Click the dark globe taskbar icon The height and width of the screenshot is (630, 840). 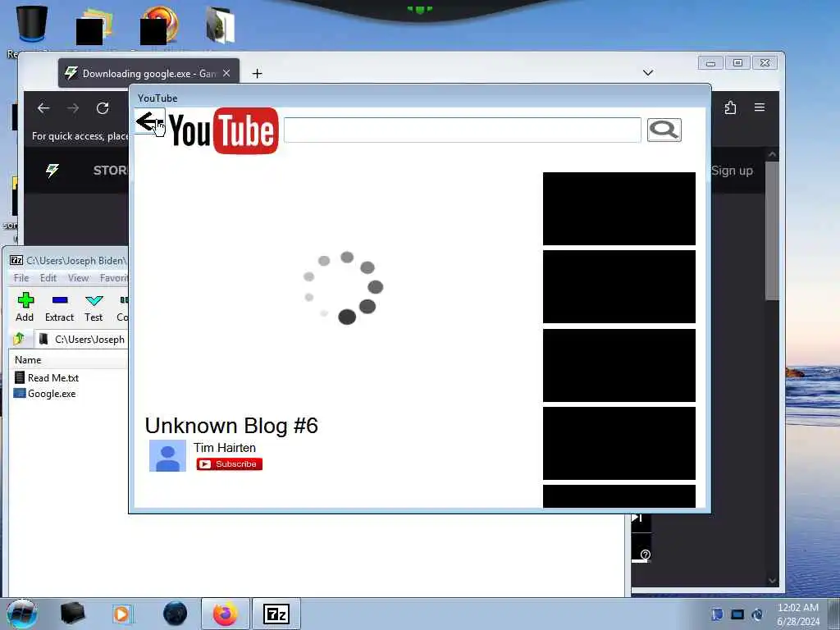click(x=175, y=614)
